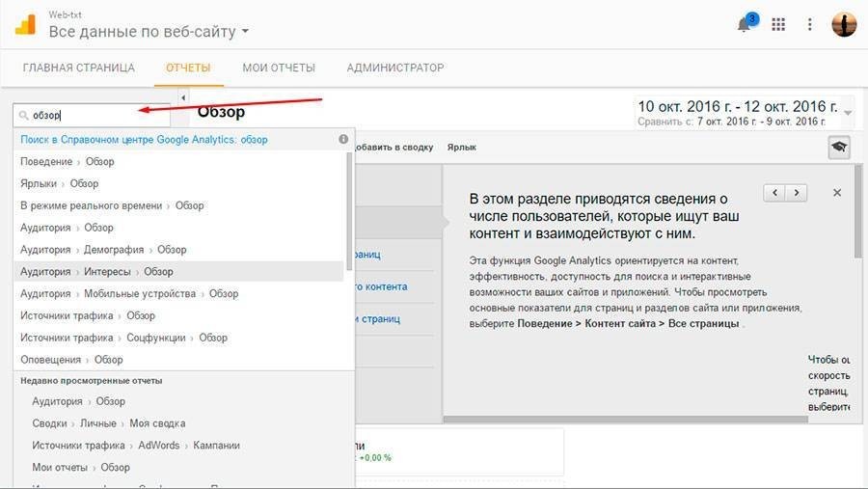Click the help panel horizontal scrollbar

point(626,420)
